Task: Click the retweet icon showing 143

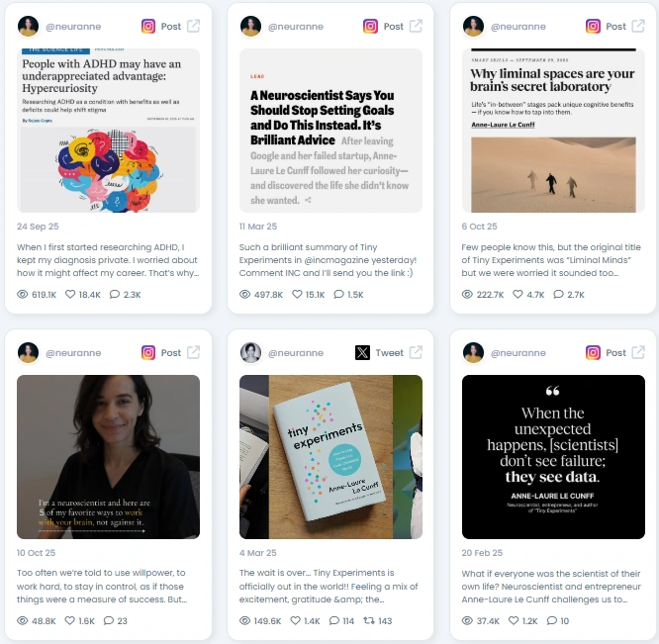Action: 369,620
